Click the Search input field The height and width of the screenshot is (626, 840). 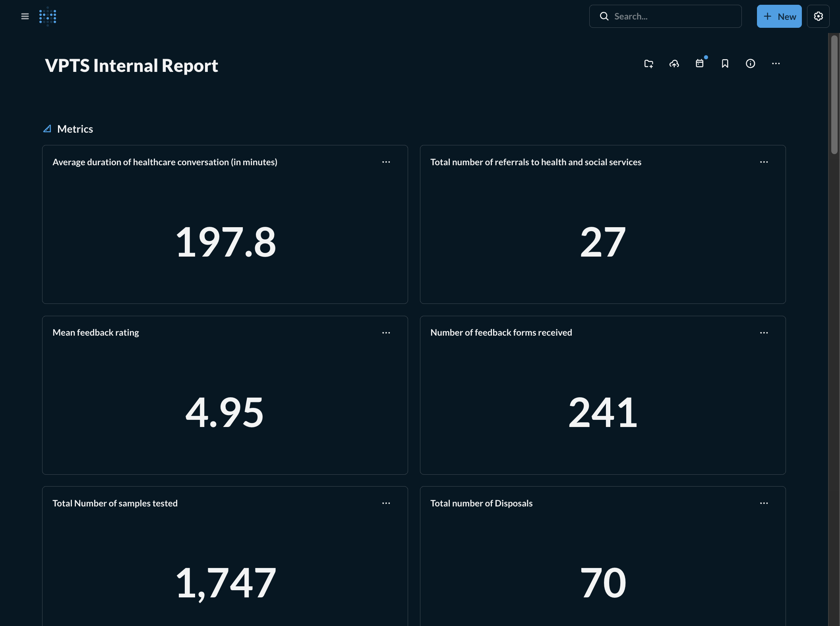point(672,16)
